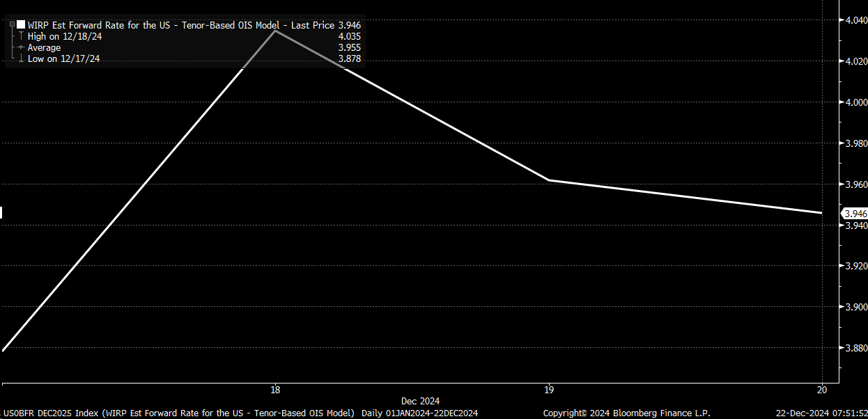
Task: Click the 'Dec 2024' month label
Action: pos(420,401)
